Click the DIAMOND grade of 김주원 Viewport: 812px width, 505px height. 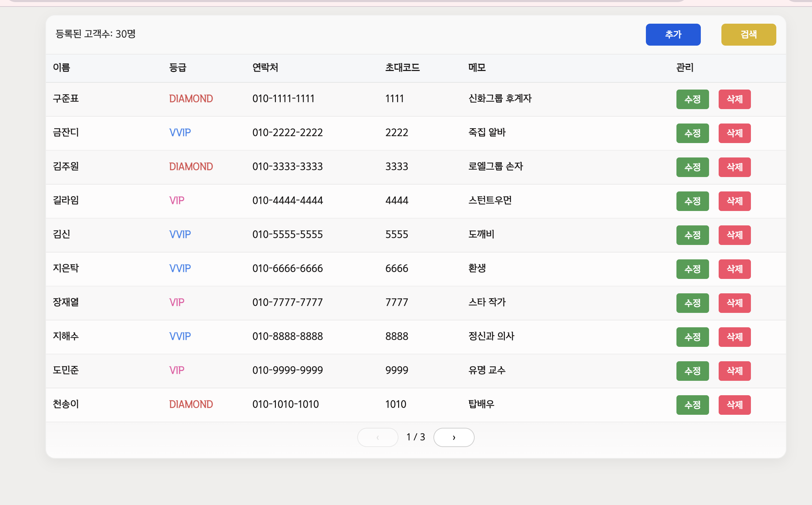(191, 167)
